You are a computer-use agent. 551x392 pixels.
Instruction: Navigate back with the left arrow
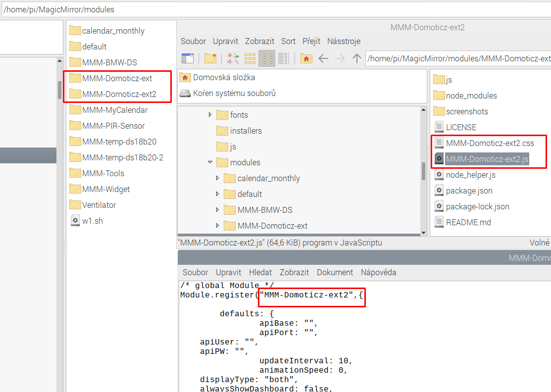pyautogui.click(x=323, y=58)
